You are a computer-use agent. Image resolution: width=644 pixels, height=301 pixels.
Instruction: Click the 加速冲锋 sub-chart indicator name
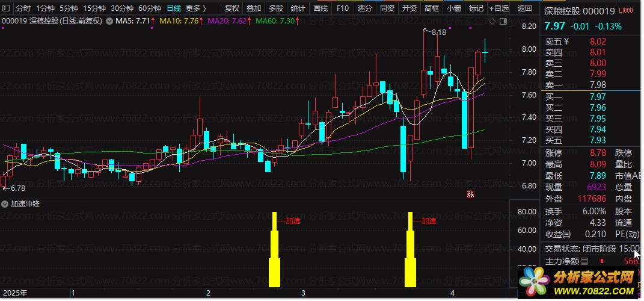coord(25,204)
